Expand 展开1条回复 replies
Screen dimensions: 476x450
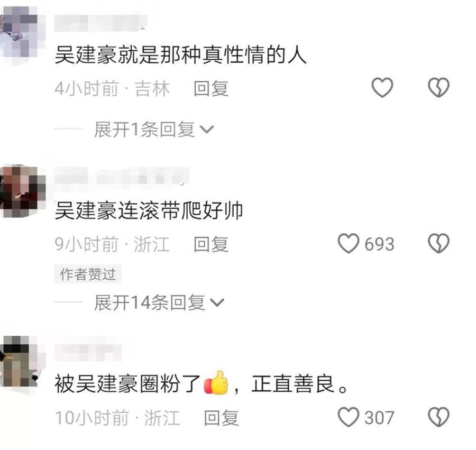(154, 129)
